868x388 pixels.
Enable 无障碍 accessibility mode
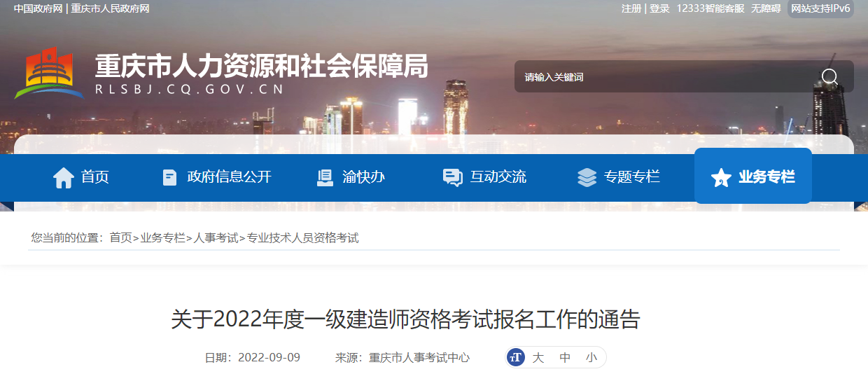766,8
